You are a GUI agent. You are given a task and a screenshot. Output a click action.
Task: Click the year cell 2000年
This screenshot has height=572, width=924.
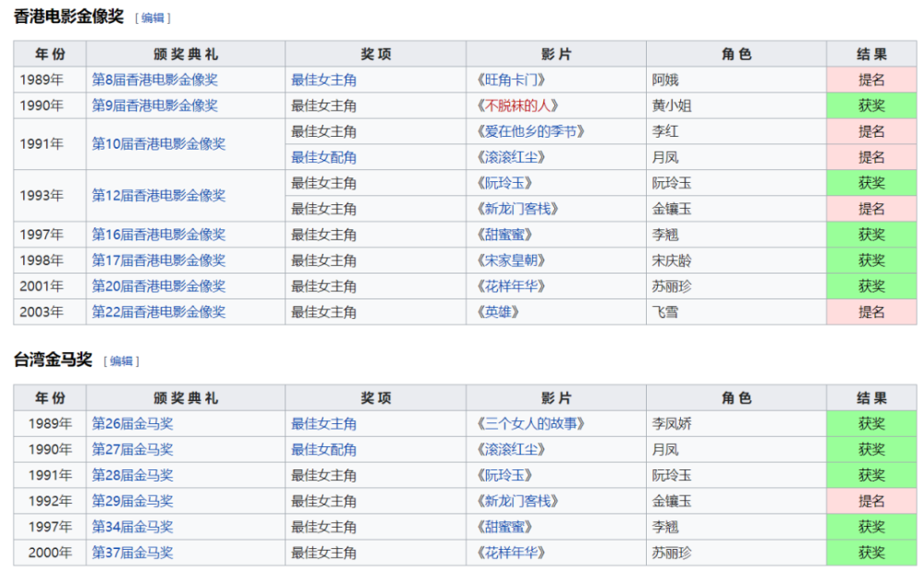[x=50, y=553]
